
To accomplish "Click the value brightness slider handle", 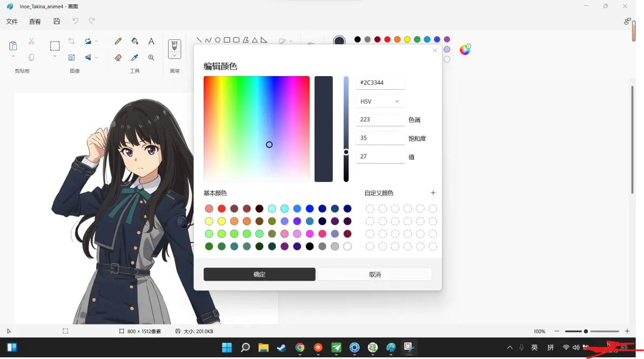I will click(x=346, y=152).
